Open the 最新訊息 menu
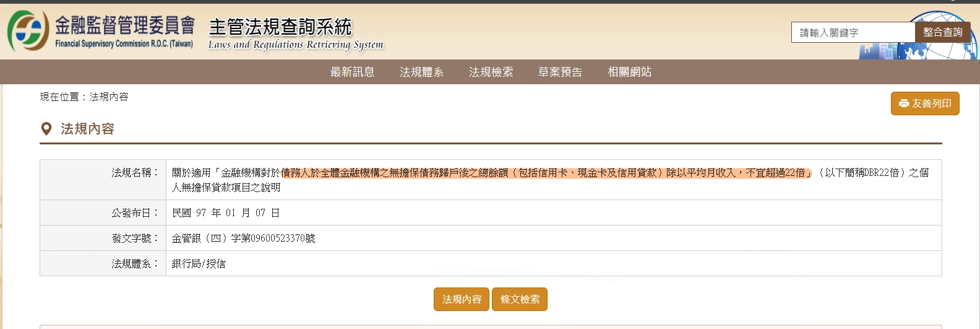The width and height of the screenshot is (980, 329). pos(352,72)
